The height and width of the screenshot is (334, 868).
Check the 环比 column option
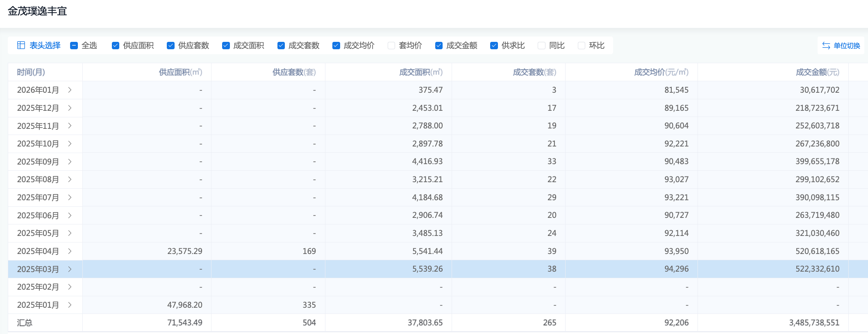pos(582,46)
